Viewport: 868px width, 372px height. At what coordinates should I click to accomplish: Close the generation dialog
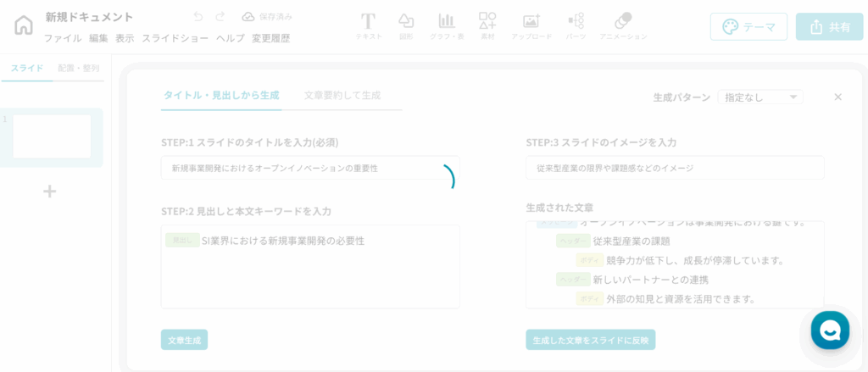(837, 97)
